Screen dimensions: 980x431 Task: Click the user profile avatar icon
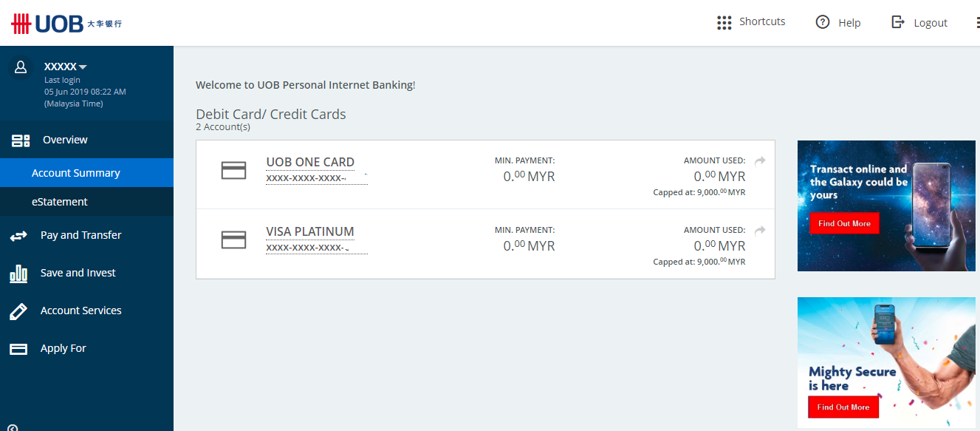pos(21,67)
